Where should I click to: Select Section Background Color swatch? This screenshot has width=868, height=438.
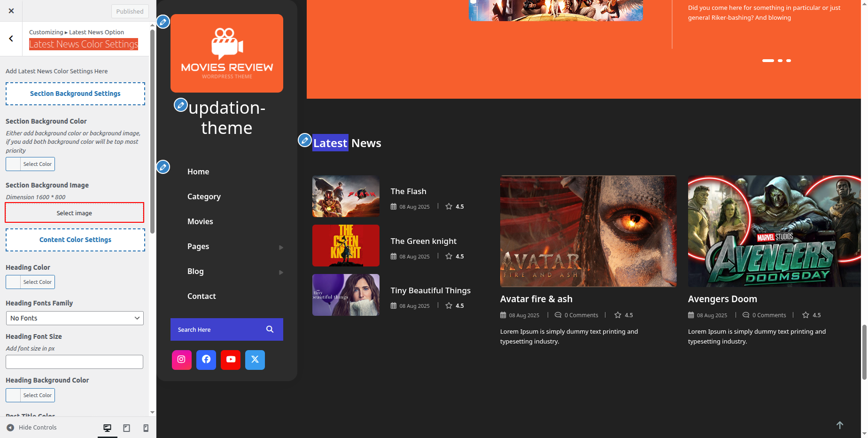13,164
